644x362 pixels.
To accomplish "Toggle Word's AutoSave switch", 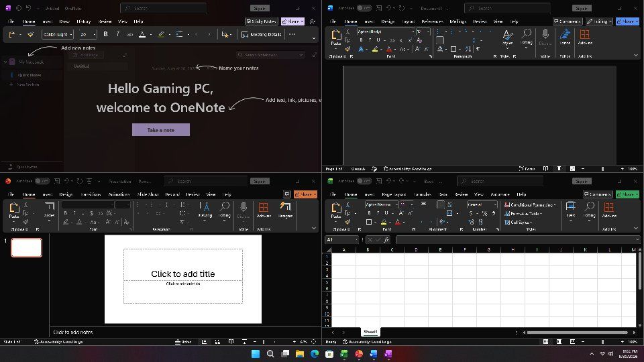I will [364, 8].
